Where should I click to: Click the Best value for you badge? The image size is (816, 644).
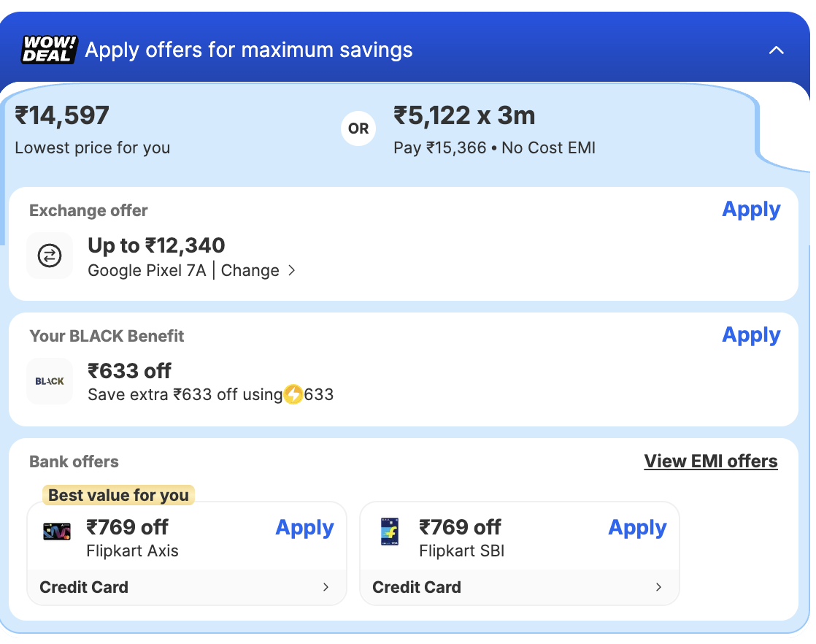pos(118,495)
